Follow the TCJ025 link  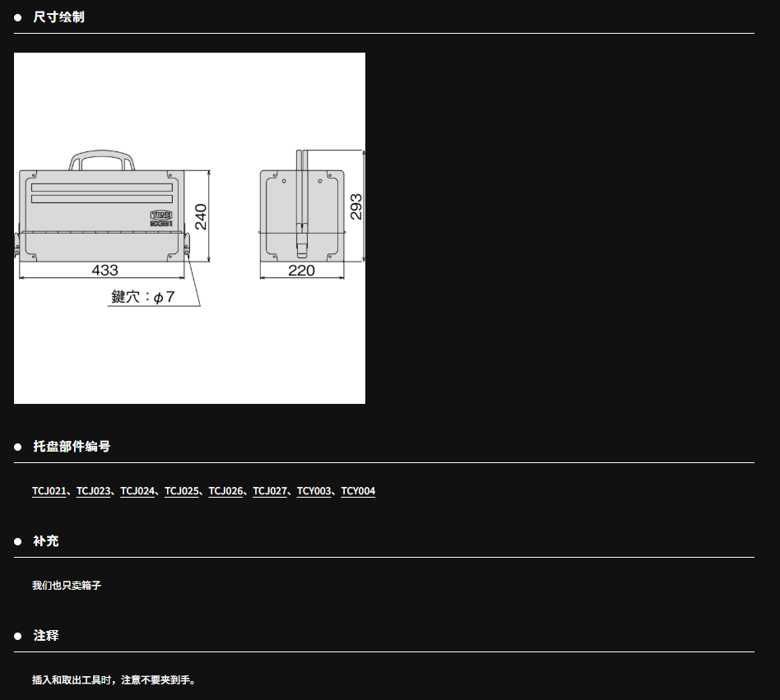pyautogui.click(x=181, y=491)
